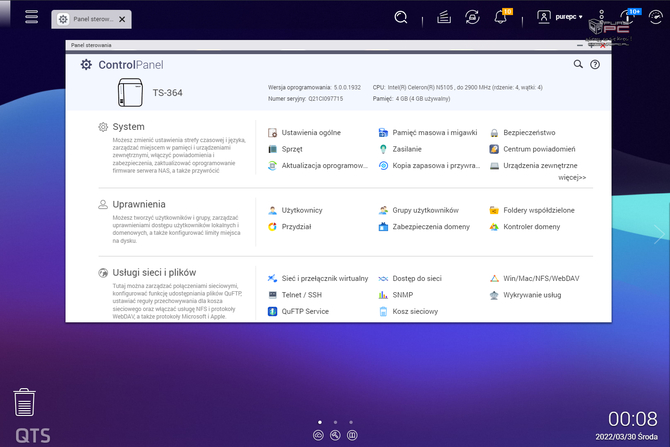
Task: Open Aktualizacja oprogramowania firmware update
Action: point(317,165)
